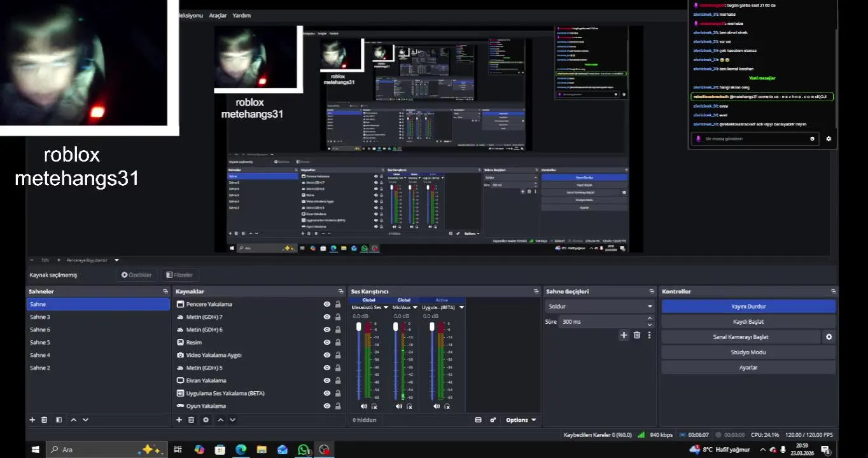Screen dimensions: 868x458
Task: Zoom out preview with minus icon
Action: pos(32,260)
